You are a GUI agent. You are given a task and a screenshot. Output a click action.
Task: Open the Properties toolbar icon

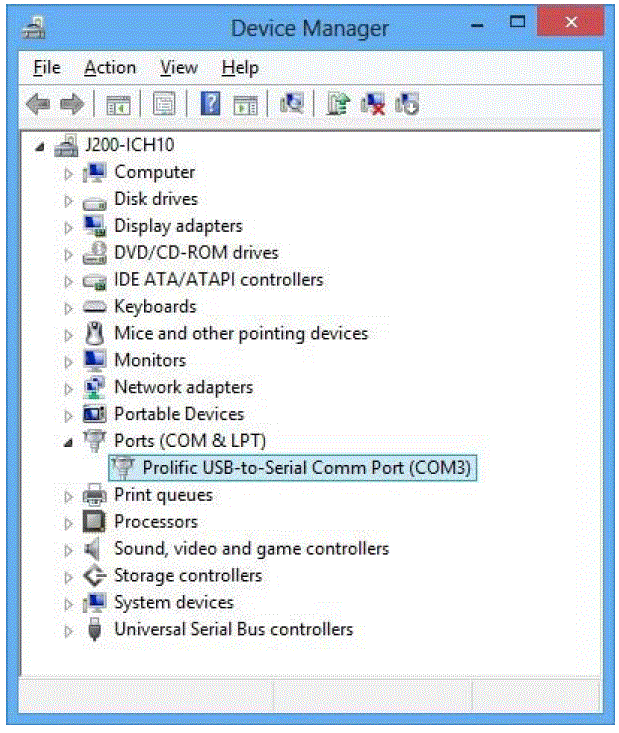165,104
